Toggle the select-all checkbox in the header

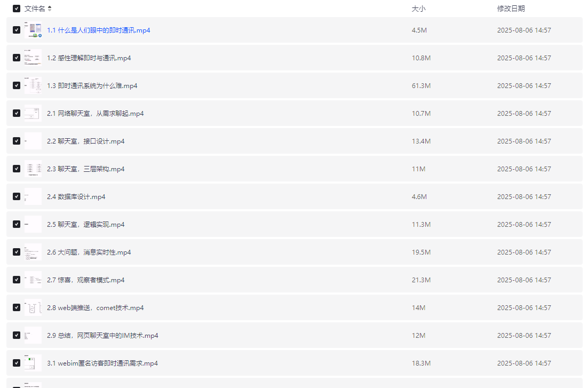[17, 9]
